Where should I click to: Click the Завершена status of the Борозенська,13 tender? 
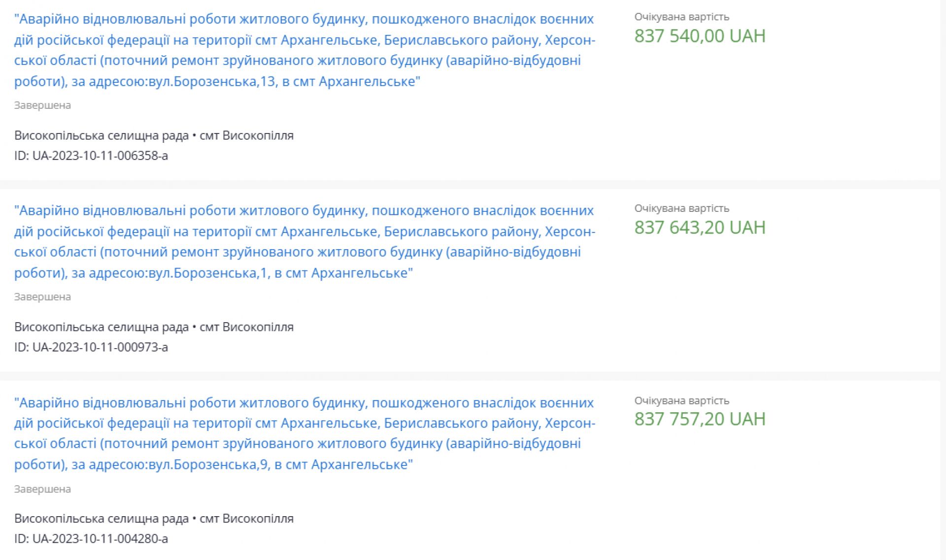click(42, 105)
